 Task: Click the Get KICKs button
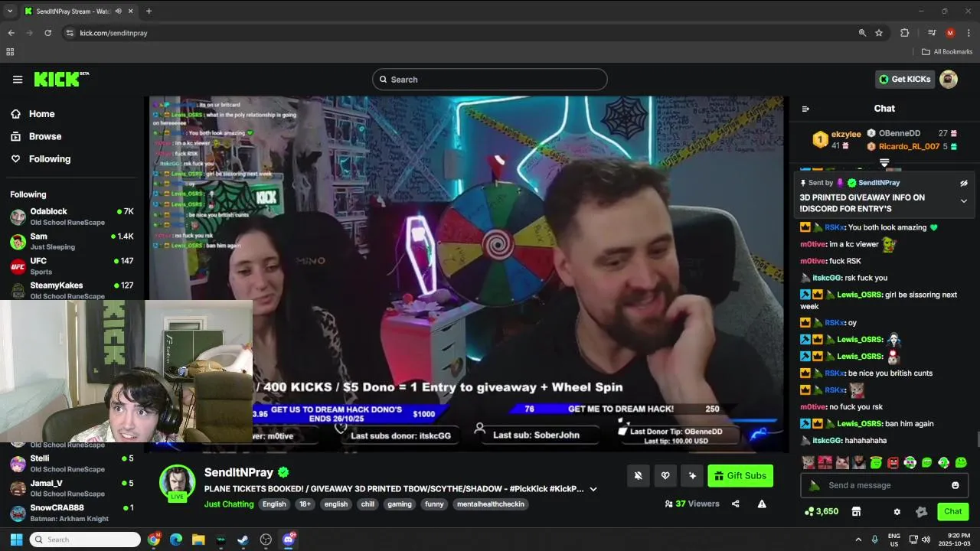(x=905, y=79)
